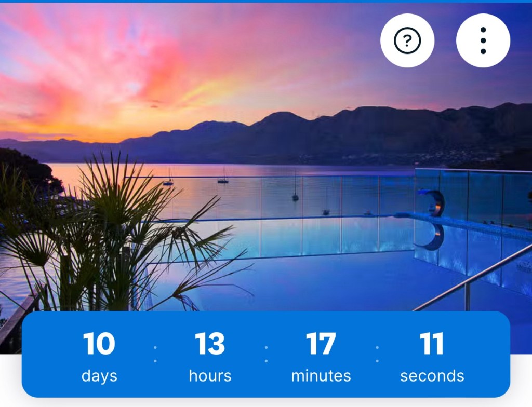
Task: Tap the 'seconds' label text
Action: (x=432, y=376)
